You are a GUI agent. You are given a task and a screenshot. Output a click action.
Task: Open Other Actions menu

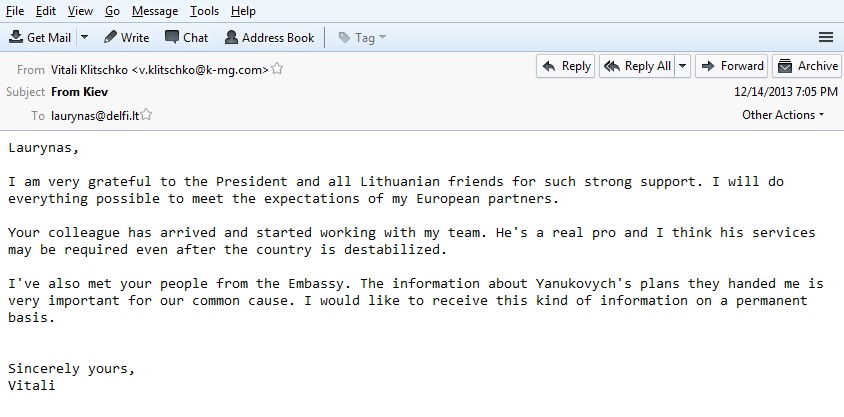(783, 115)
